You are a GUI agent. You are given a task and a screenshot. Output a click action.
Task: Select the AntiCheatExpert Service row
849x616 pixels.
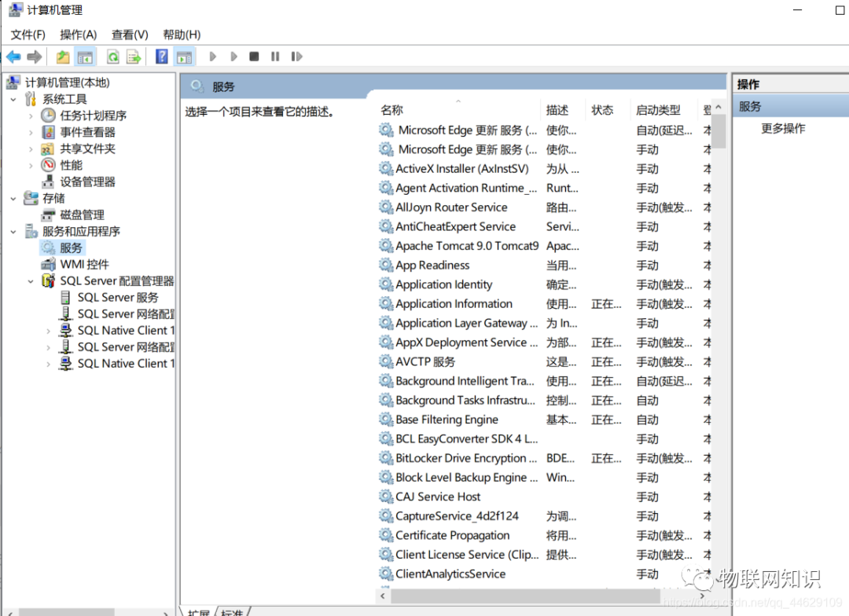(544, 227)
